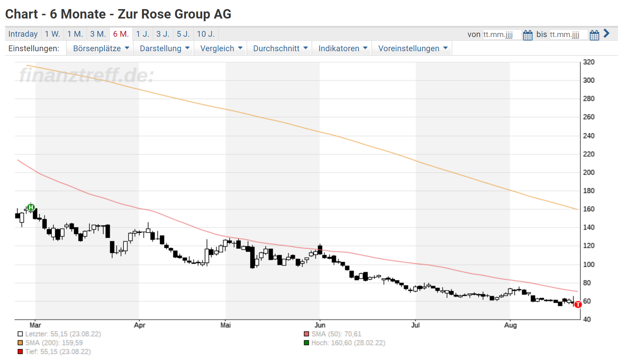Click the green Hoch legend swatch

coord(306,343)
